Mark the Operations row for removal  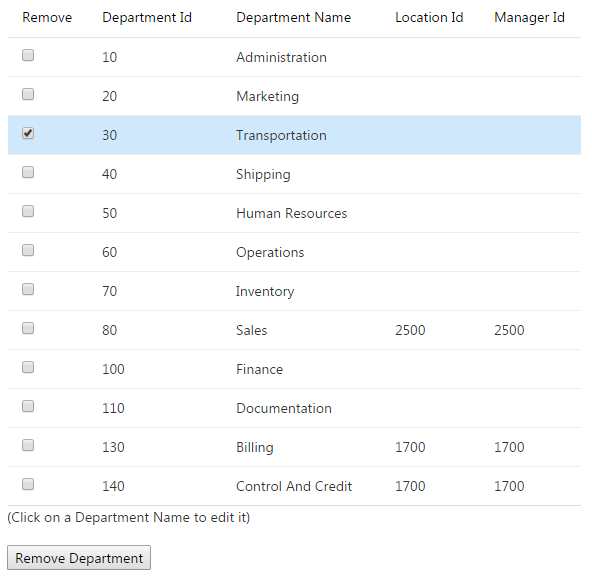click(x=28, y=250)
